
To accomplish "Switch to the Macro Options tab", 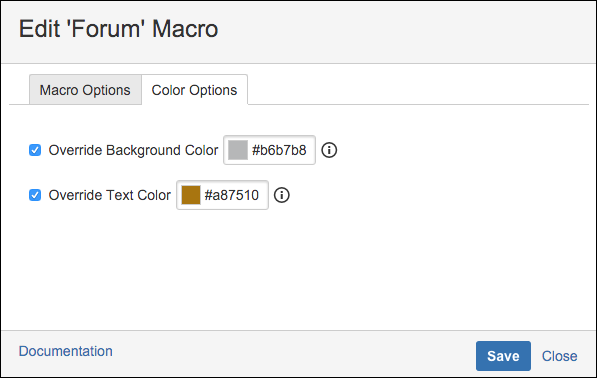I will tap(85, 90).
